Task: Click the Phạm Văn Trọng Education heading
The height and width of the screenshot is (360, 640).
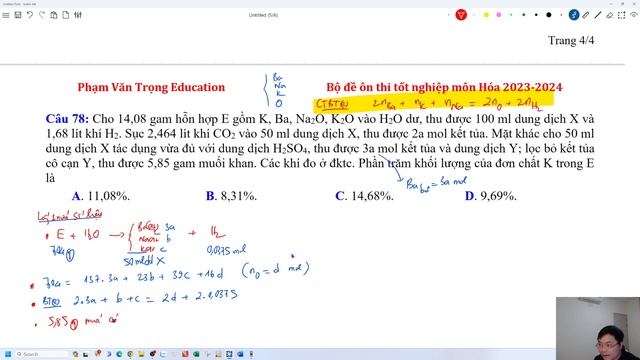Action: (151, 87)
